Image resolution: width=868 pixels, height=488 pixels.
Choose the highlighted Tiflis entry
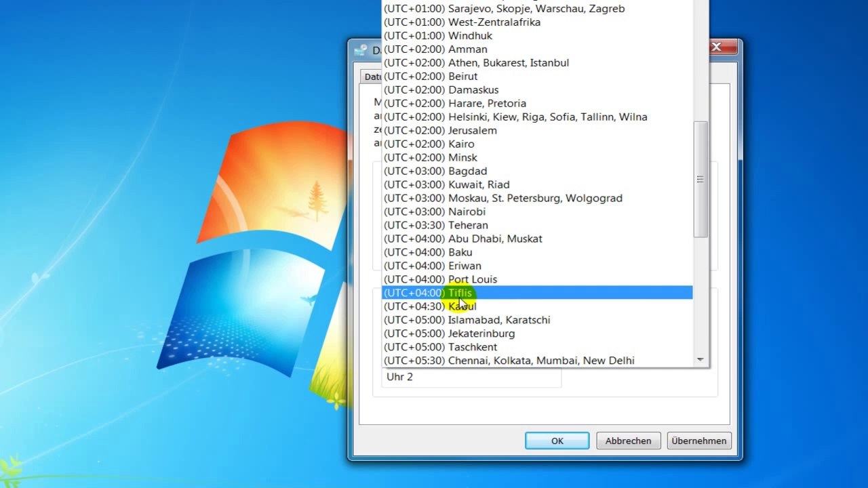click(537, 293)
